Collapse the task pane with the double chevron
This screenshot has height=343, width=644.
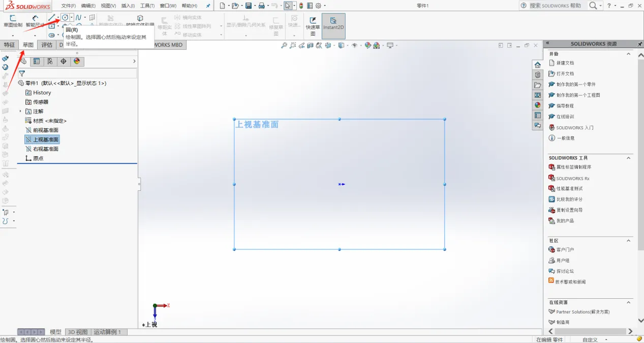pyautogui.click(x=547, y=44)
